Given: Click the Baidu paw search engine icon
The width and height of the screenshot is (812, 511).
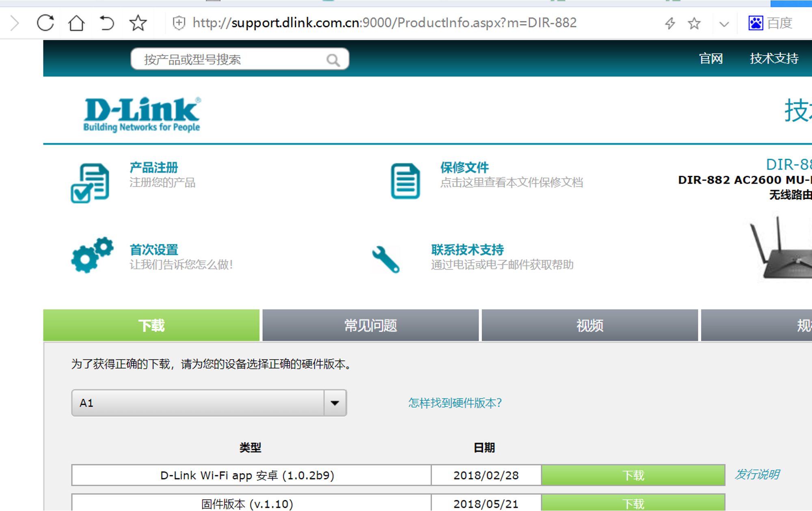Looking at the screenshot, I should pyautogui.click(x=756, y=23).
